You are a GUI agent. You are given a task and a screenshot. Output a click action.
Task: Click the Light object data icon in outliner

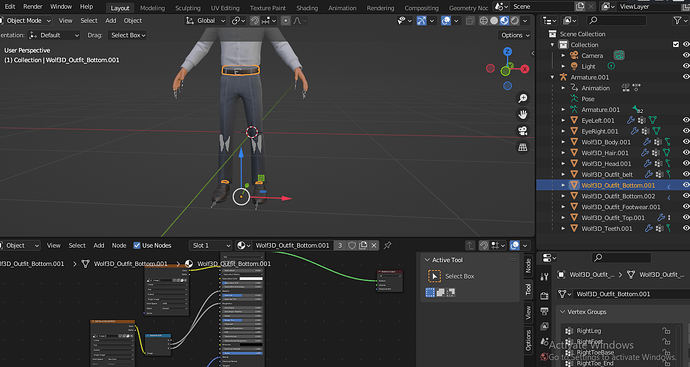click(x=611, y=66)
